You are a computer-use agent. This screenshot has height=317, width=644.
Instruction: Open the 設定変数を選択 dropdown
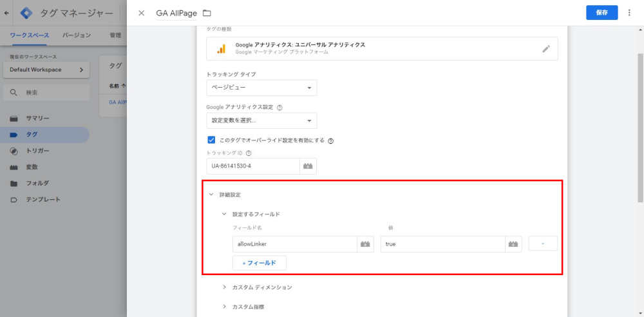click(261, 120)
